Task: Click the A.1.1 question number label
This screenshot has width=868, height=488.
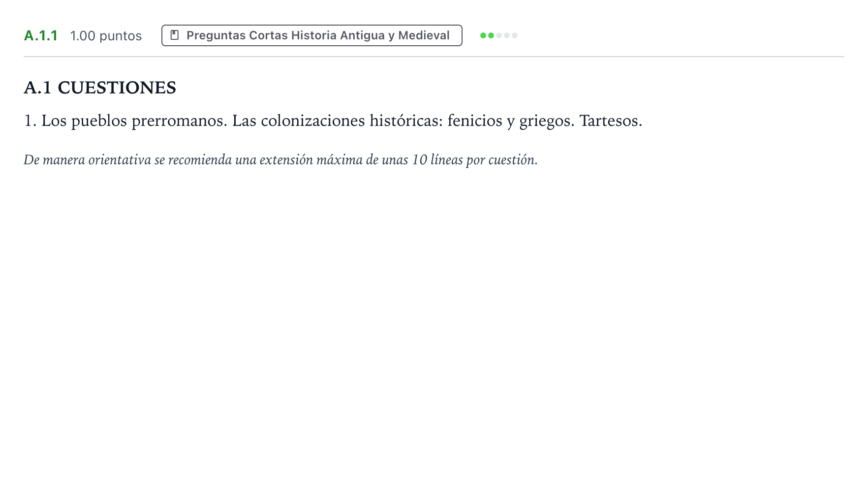Action: [41, 36]
